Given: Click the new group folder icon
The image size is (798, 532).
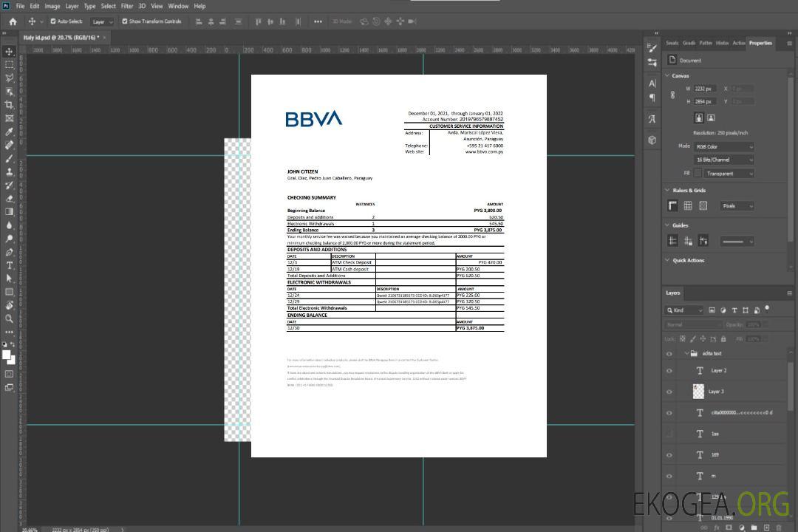Looking at the screenshot, I should (x=754, y=528).
